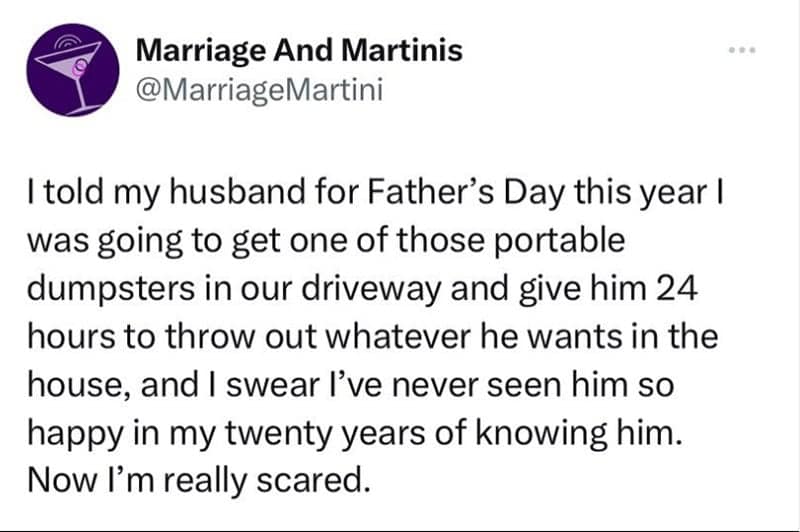
Task: Open the Marriage And Martinis profile name
Action: point(298,49)
